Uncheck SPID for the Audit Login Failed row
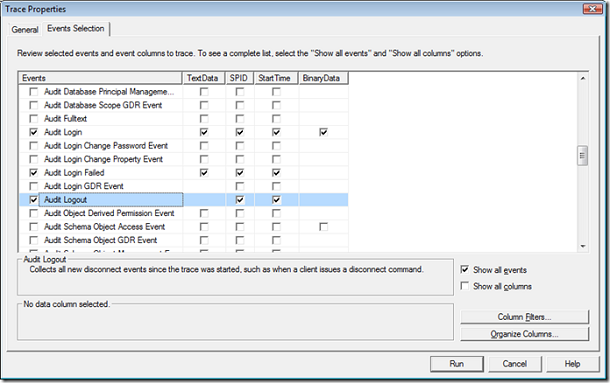This screenshot has height=383, width=610. pyautogui.click(x=240, y=172)
